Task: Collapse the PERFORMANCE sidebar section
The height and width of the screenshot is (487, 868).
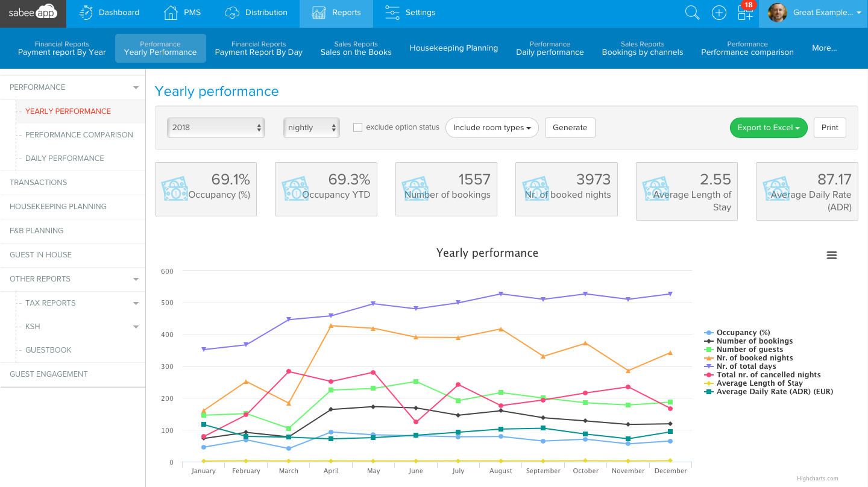Action: (x=136, y=87)
